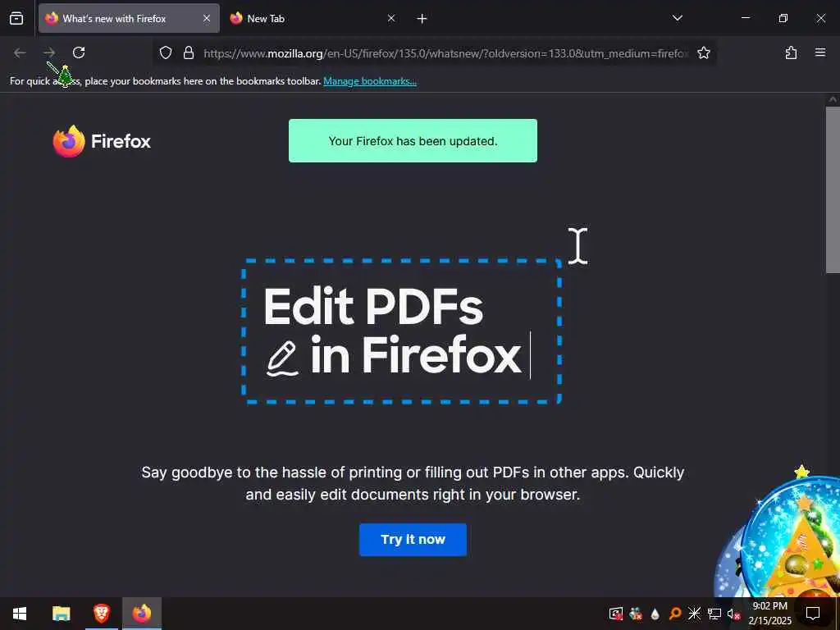840x630 pixels.
Task: Open the network icon in system tray
Action: tap(714, 614)
